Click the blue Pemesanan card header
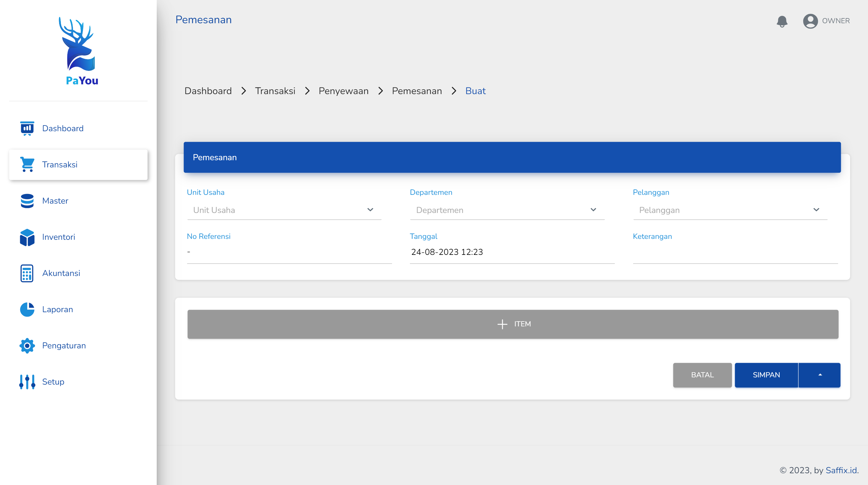This screenshot has width=868, height=485. point(512,157)
